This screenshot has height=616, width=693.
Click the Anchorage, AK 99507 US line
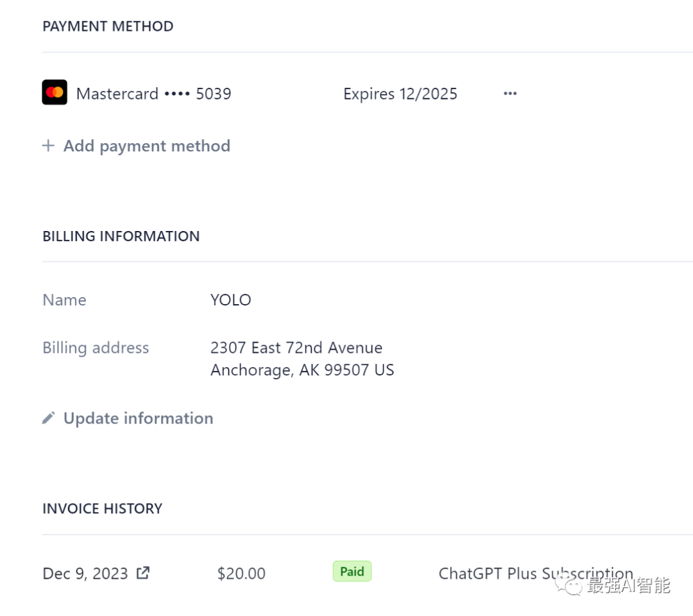pos(302,370)
